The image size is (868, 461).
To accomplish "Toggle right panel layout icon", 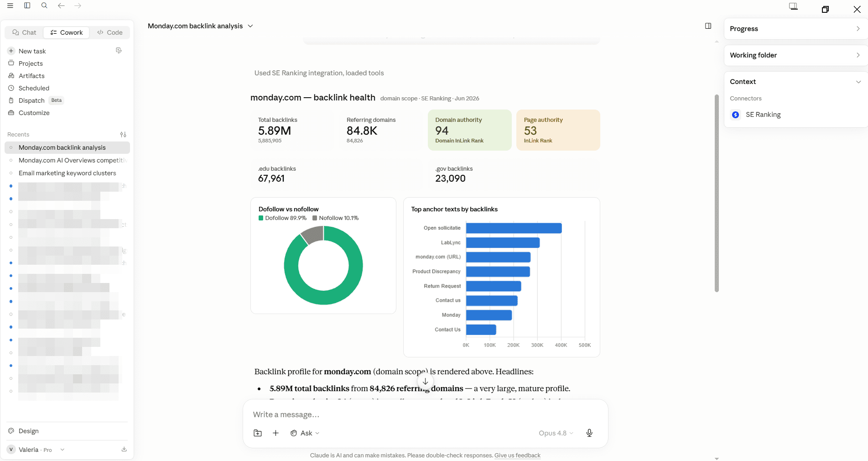I will [708, 26].
